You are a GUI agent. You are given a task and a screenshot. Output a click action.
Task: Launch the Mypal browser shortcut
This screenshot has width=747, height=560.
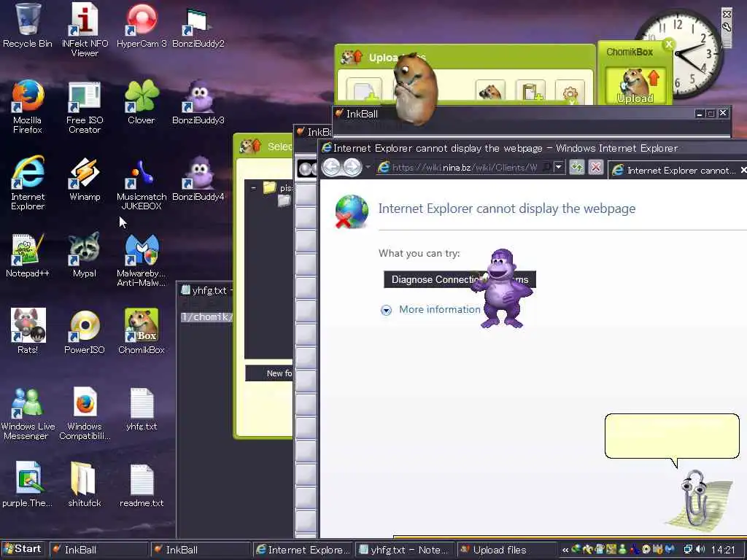pyautogui.click(x=85, y=255)
